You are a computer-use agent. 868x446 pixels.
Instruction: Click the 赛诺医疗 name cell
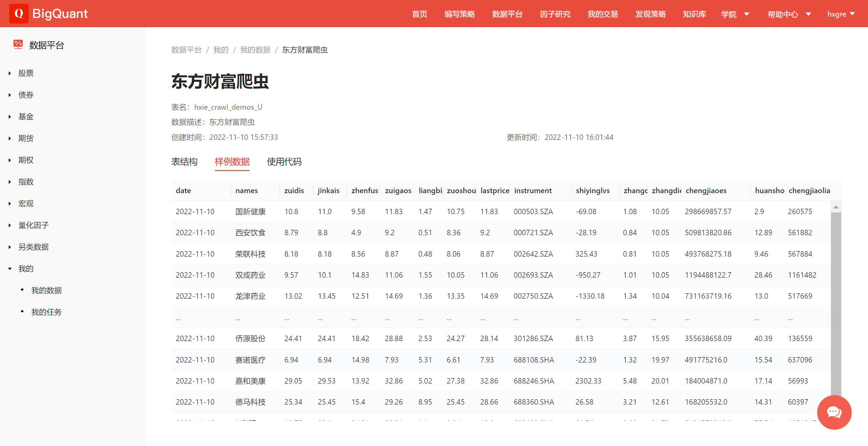250,360
